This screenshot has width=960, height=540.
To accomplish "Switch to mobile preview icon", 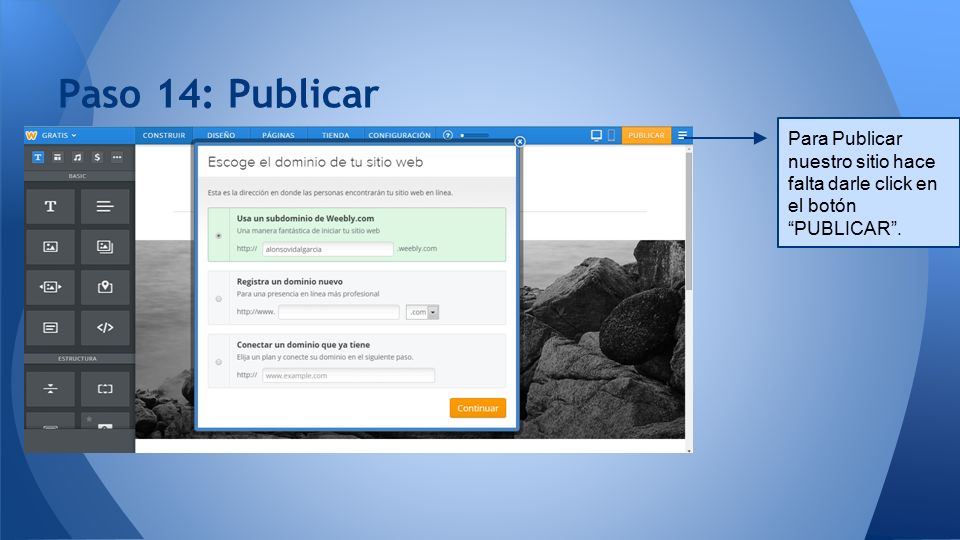I will coord(611,135).
